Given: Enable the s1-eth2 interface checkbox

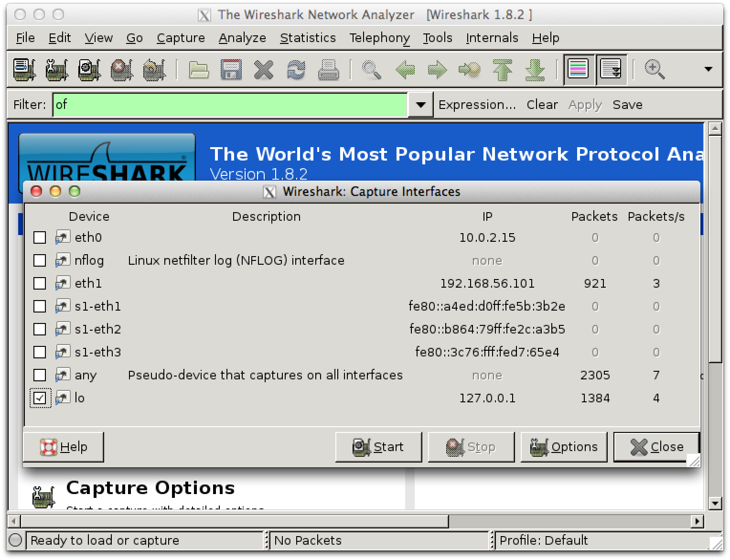Looking at the screenshot, I should click(x=40, y=329).
